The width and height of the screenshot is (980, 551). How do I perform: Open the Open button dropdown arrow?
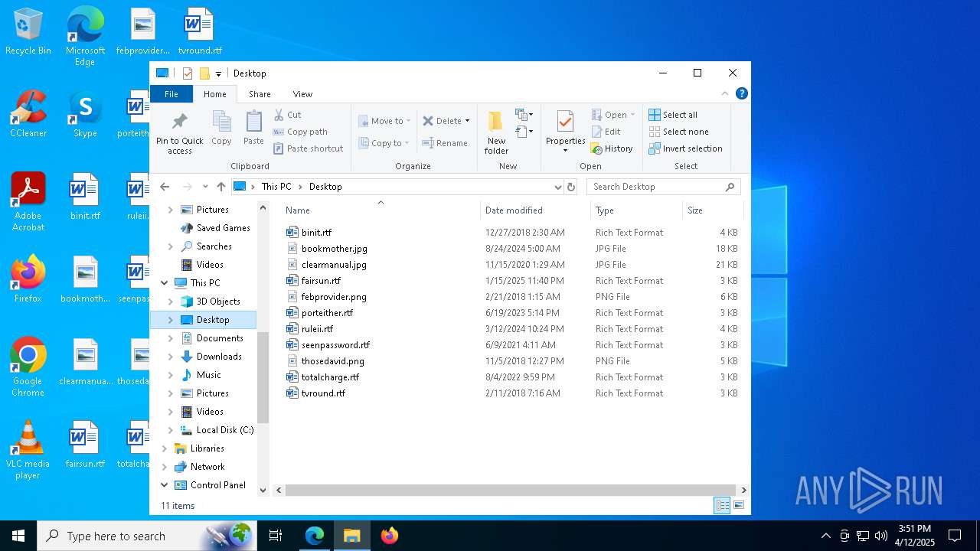click(x=632, y=115)
